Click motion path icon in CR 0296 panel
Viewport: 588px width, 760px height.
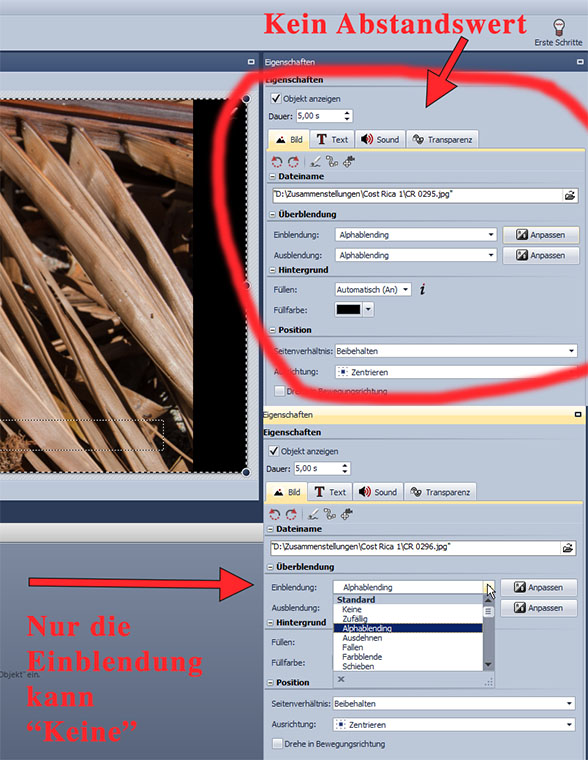330,514
